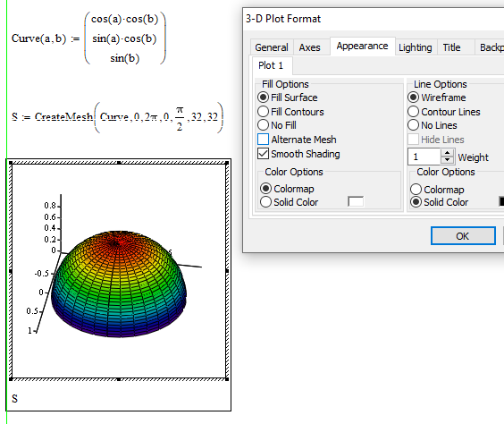Decrease line weight with down spinner arrow
This screenshot has height=424, width=504.
tap(447, 160)
